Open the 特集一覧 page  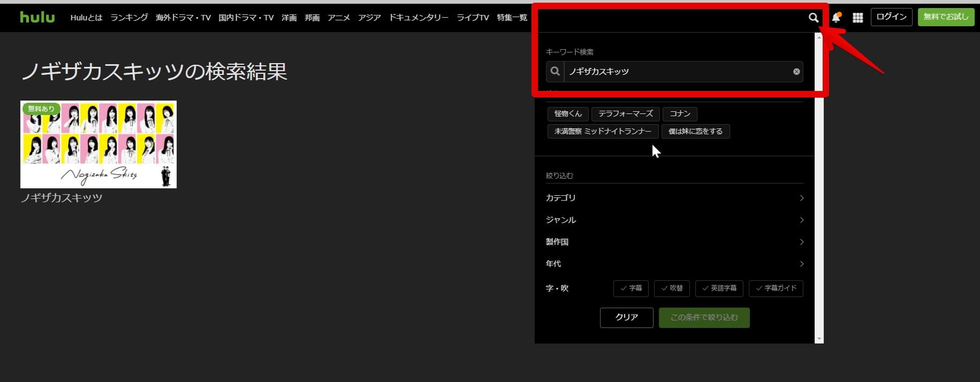pos(512,18)
